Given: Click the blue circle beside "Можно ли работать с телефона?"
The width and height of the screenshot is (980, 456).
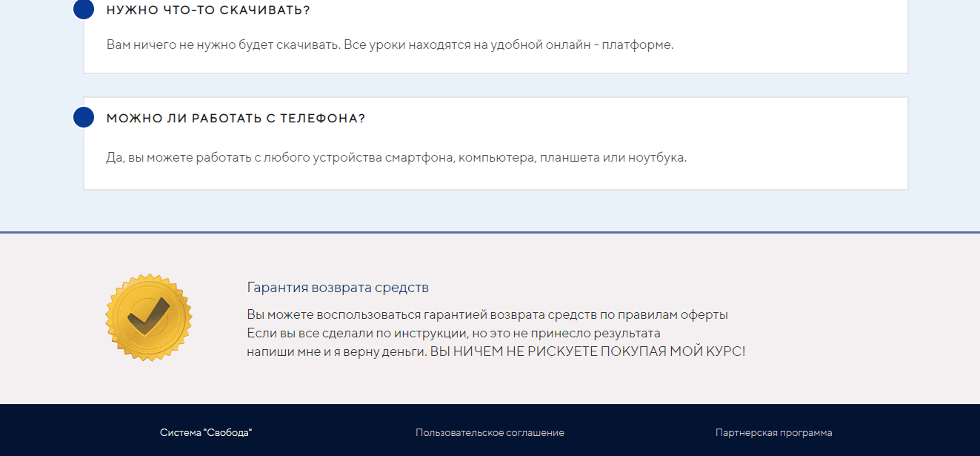Looking at the screenshot, I should click(x=84, y=117).
